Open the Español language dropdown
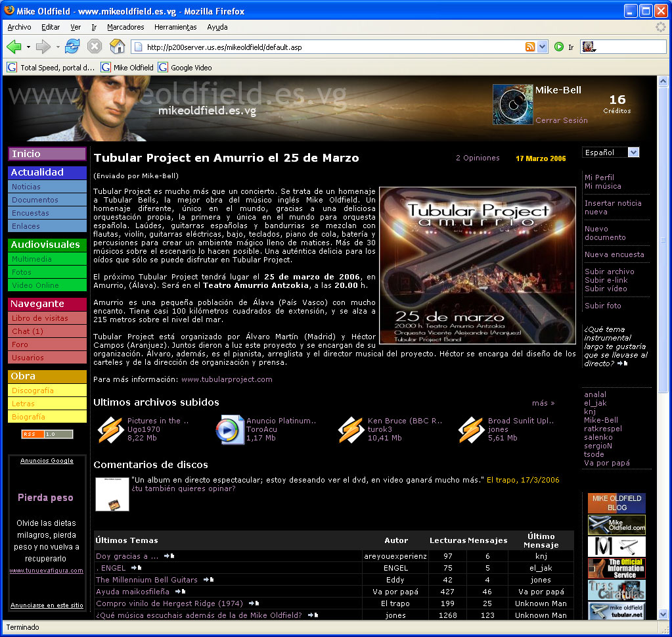The image size is (672, 637). [x=611, y=153]
